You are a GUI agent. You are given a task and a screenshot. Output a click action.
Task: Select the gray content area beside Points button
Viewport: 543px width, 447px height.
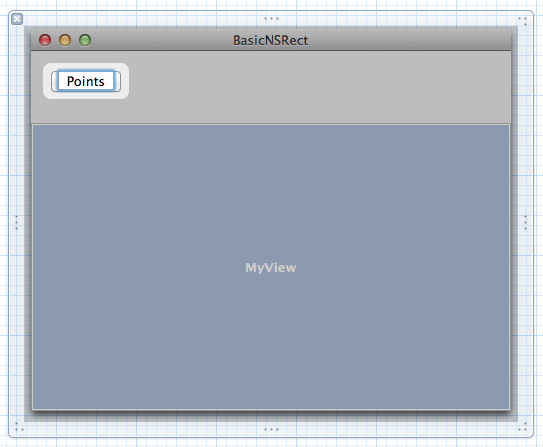[x=319, y=87]
